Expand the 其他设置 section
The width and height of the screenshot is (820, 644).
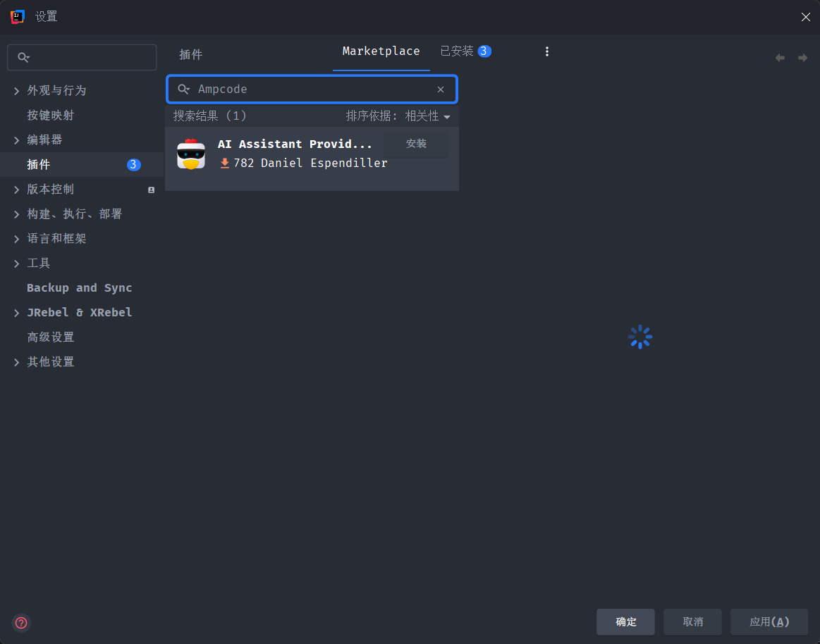(17, 361)
